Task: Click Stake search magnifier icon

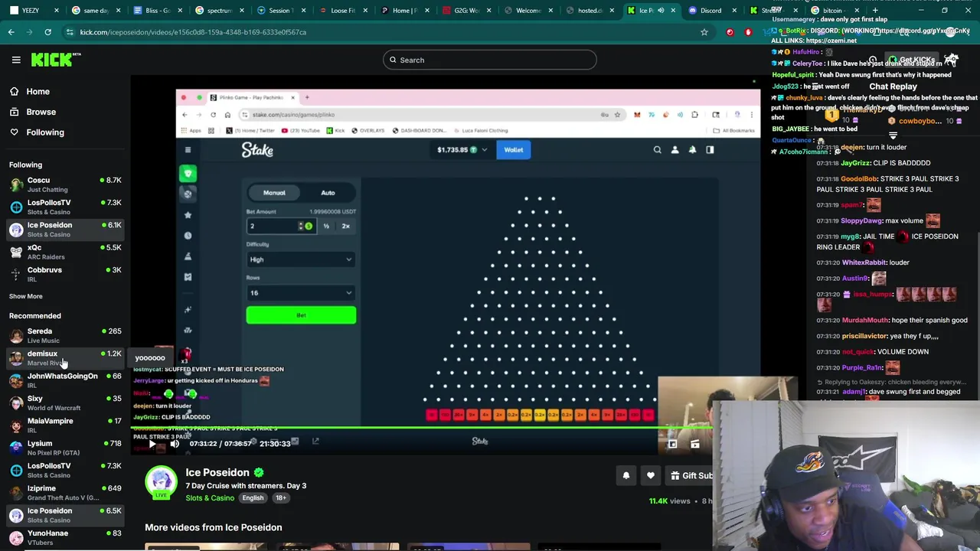Action: tap(657, 150)
